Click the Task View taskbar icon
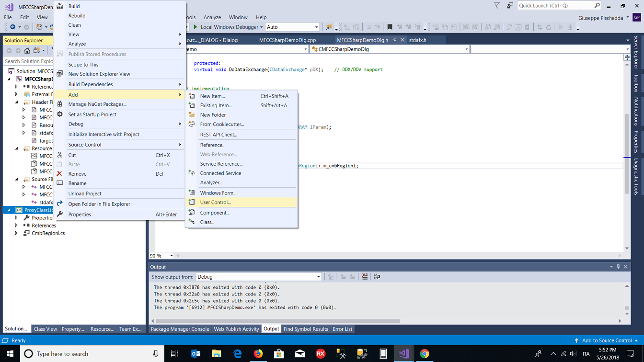 coord(174,354)
